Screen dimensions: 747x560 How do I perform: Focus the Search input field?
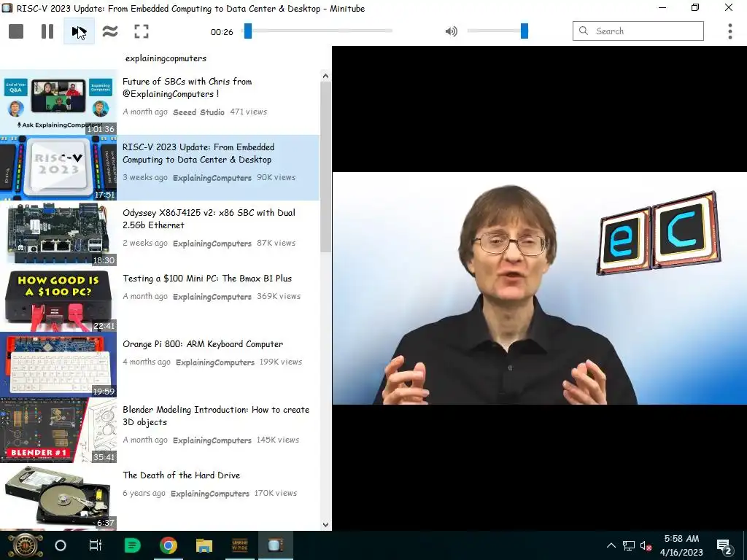pyautogui.click(x=638, y=31)
